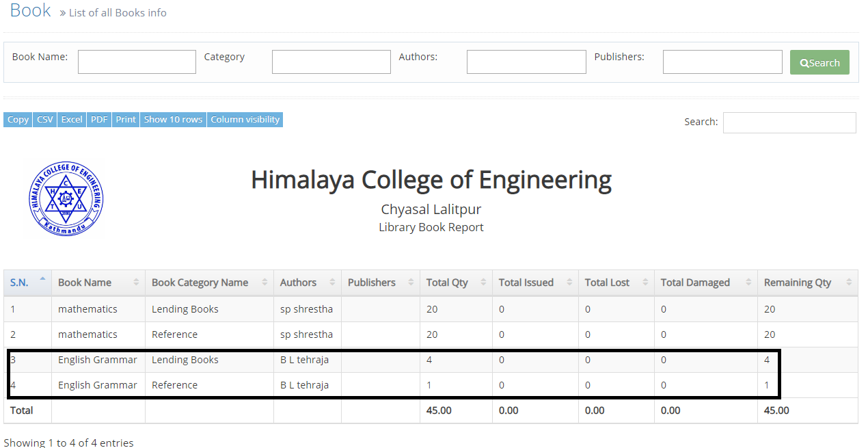Screen dimensions: 868x448
Task: Sort the Remaining Qty column
Action: click(x=808, y=282)
